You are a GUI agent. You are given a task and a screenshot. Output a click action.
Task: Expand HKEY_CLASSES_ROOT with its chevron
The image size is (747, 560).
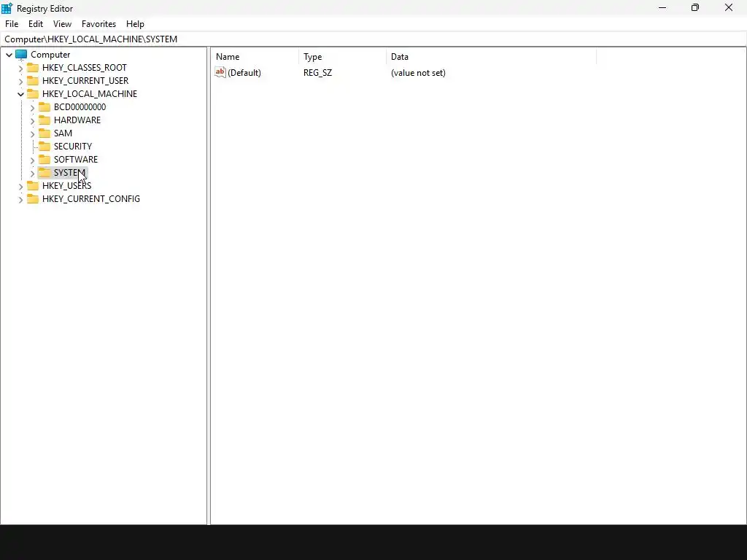(20, 68)
